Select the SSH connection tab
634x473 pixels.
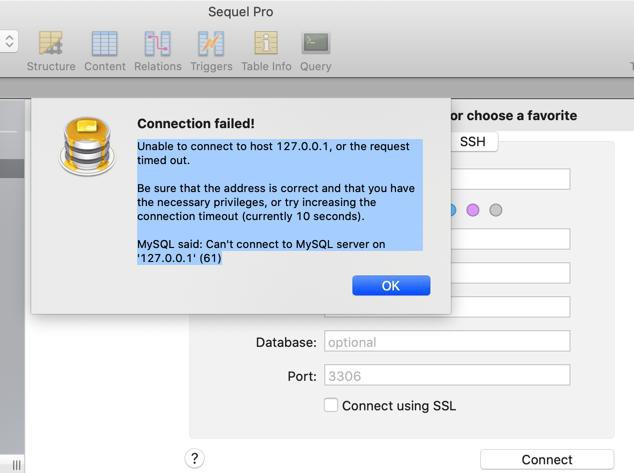pyautogui.click(x=472, y=142)
